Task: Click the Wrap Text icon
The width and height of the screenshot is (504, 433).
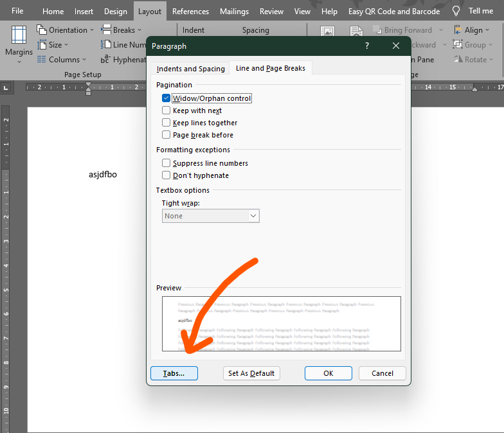Action: coord(356,31)
